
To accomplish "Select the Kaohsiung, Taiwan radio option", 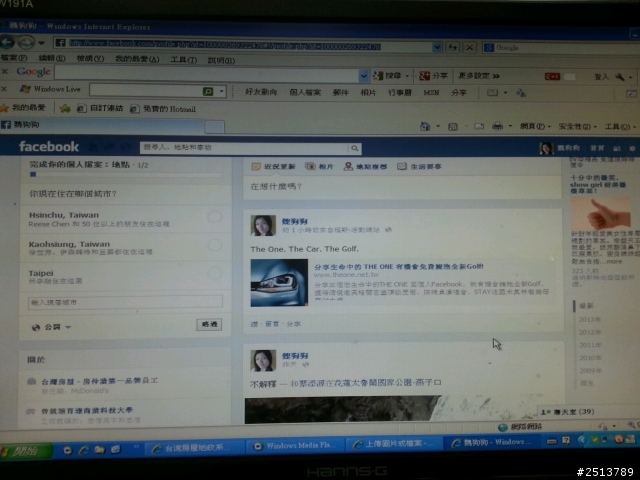I will 215,245.
